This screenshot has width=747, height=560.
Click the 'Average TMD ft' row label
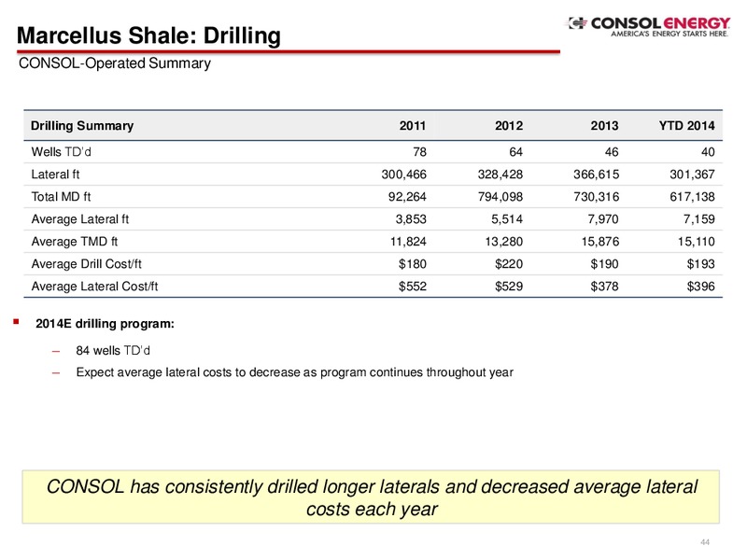(75, 242)
